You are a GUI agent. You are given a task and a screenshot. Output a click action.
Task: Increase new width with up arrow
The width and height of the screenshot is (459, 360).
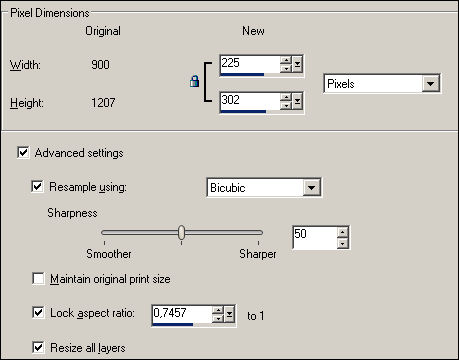coord(286,60)
